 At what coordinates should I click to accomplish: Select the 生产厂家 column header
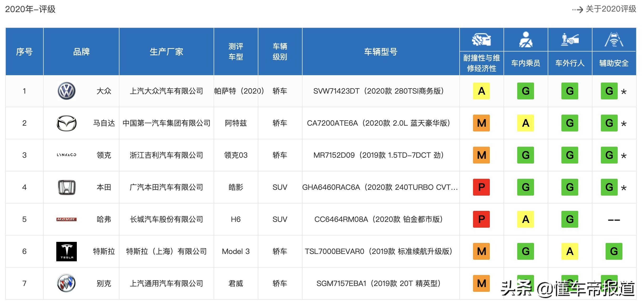click(x=166, y=52)
